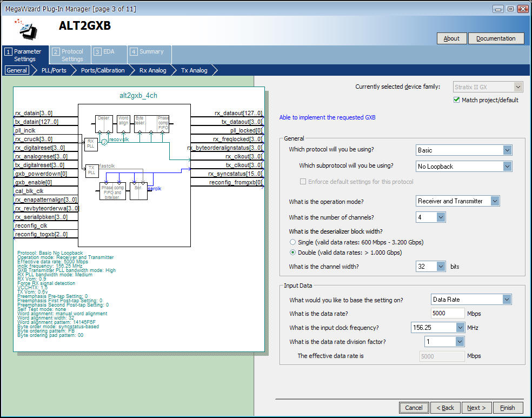Click the rx_cruclk[3..0] port label

(34, 139)
